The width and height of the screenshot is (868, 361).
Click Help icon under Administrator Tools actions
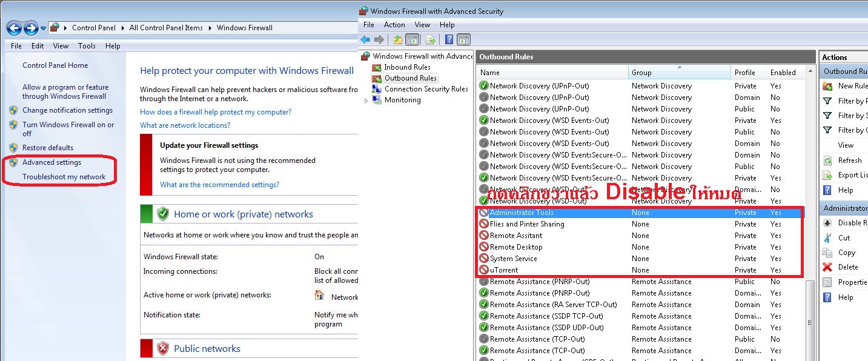tap(827, 297)
